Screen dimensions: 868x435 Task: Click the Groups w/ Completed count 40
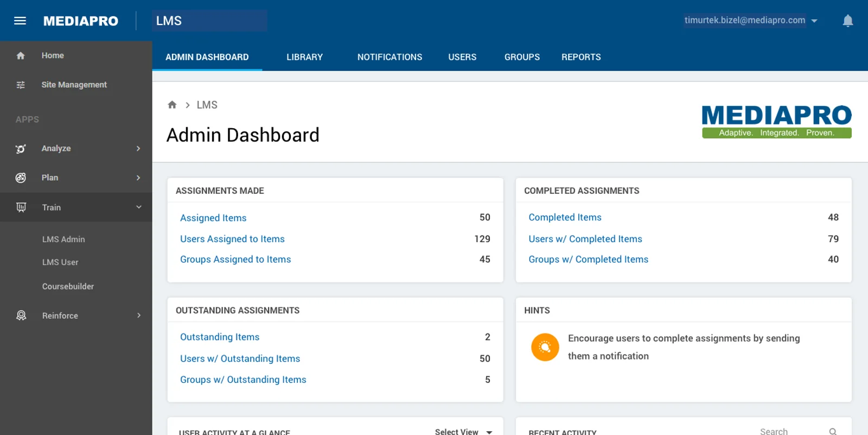click(x=833, y=260)
